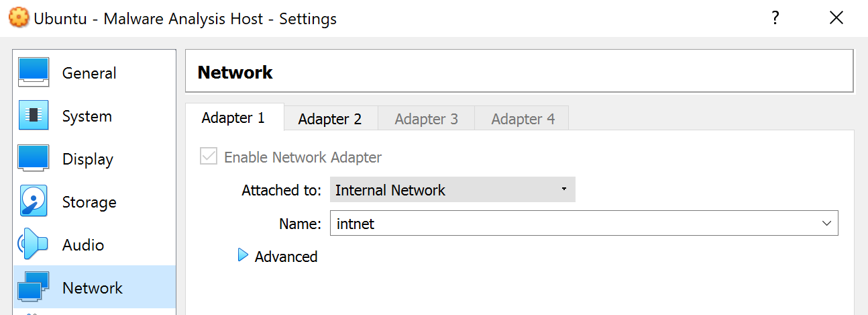Viewport: 868px width, 315px height.
Task: Close the Settings dialog window
Action: pos(836,18)
